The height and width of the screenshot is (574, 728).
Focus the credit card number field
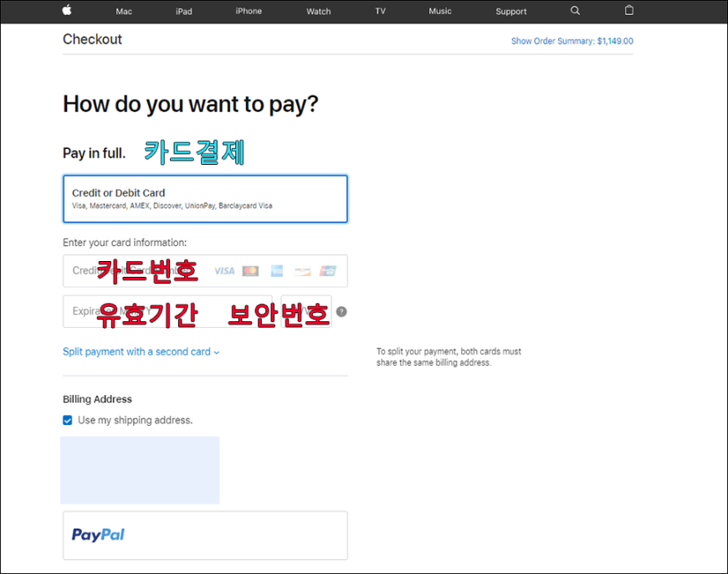[205, 271]
